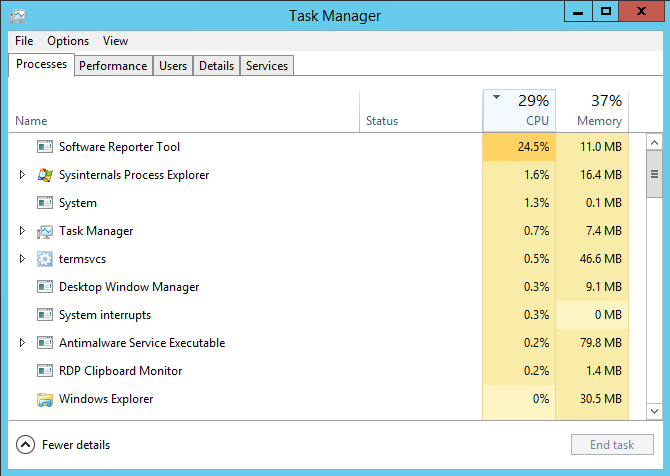The height and width of the screenshot is (476, 670).
Task: Collapse view with Fewer details arrow
Action: [x=25, y=445]
